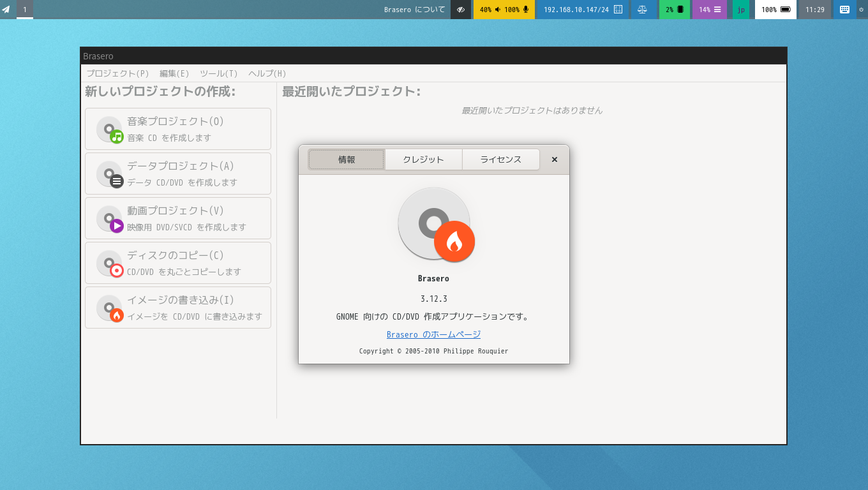Select workspace 1 in the top bar
The height and width of the screenshot is (490, 868).
tap(25, 10)
